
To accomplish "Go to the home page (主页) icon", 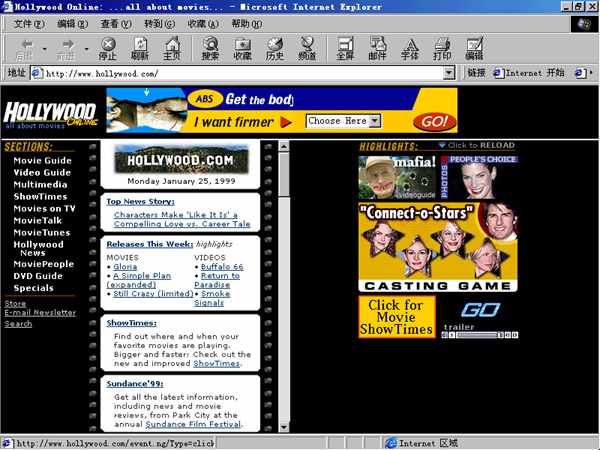I will pyautogui.click(x=172, y=49).
